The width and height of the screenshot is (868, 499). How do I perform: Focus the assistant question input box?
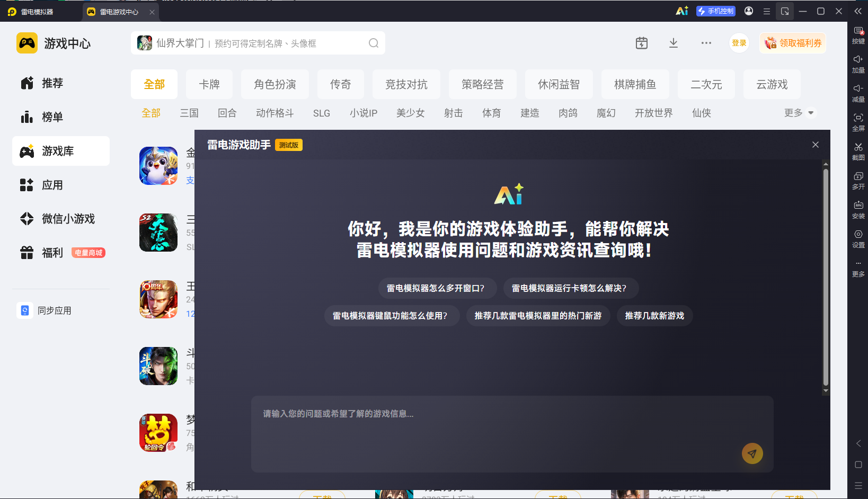click(x=512, y=434)
